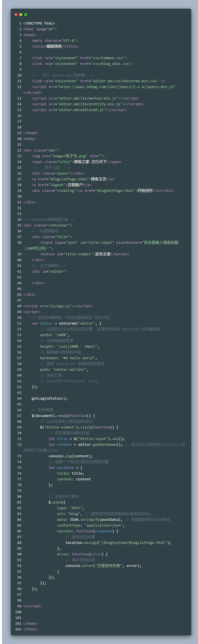Click the markdown编辑器区域 comment

point(48,219)
